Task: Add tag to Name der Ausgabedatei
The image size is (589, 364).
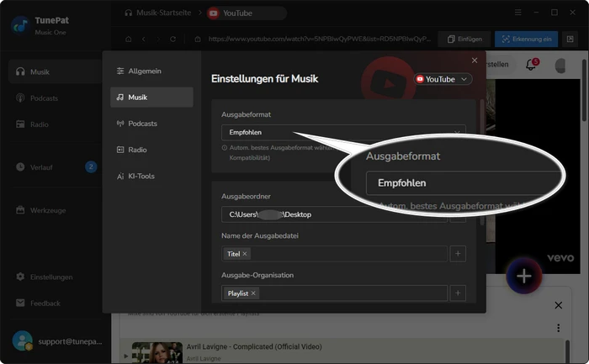Action: tap(458, 254)
